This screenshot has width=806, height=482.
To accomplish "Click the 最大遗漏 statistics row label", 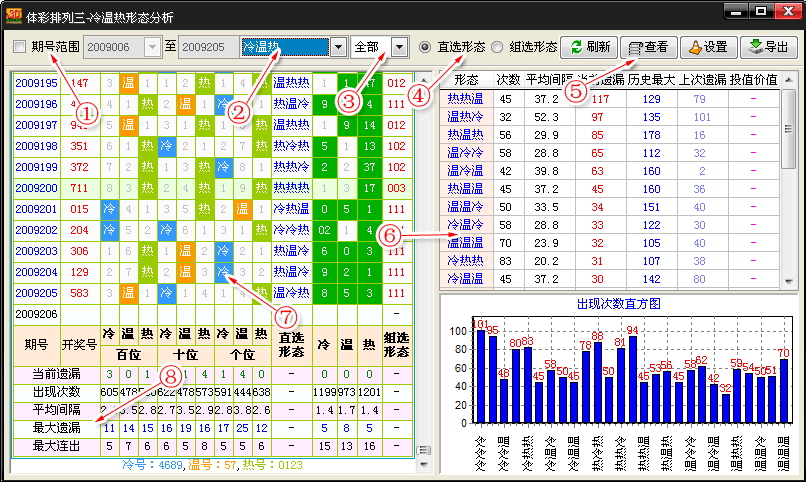I will pos(57,428).
